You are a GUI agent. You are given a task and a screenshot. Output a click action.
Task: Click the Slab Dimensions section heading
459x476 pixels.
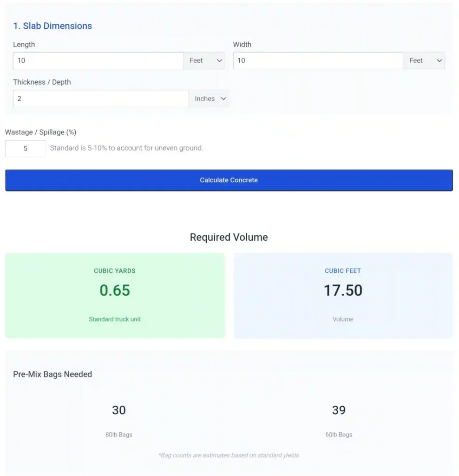click(52, 26)
